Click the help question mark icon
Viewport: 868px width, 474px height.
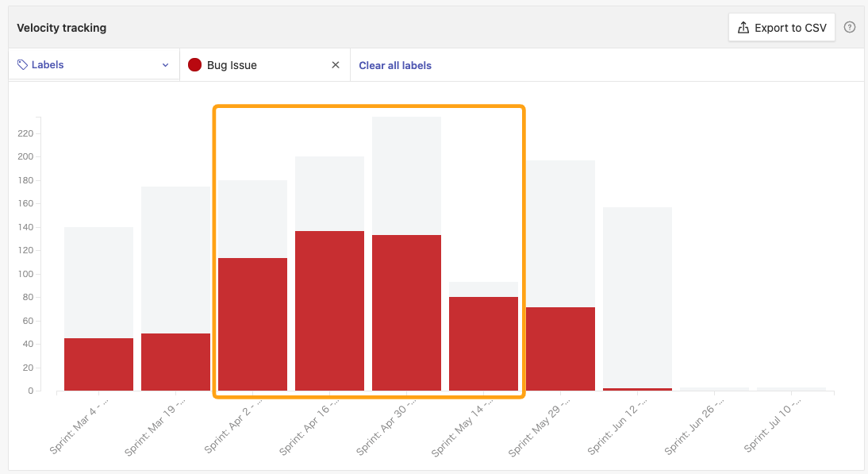(x=850, y=27)
